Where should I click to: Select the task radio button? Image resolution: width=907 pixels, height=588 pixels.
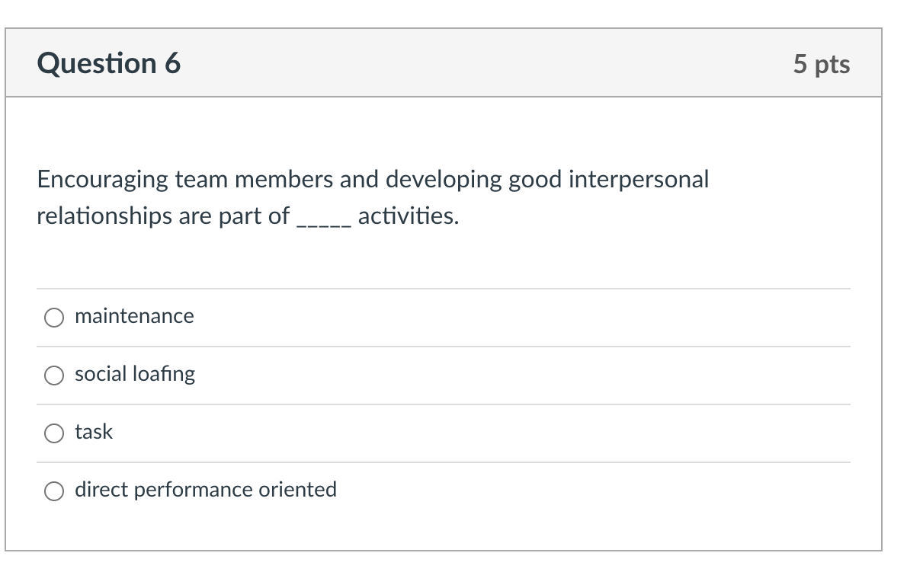click(x=53, y=433)
